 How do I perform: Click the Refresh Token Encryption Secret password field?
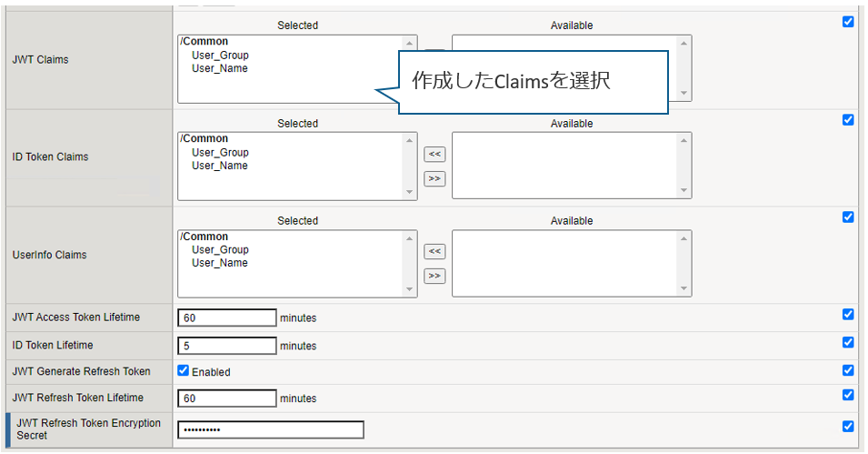270,429
